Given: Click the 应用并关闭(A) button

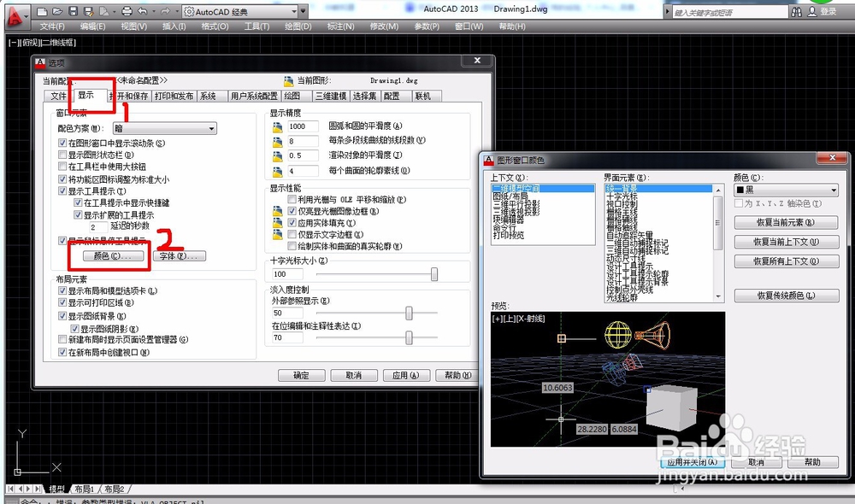Looking at the screenshot, I should pyautogui.click(x=693, y=462).
